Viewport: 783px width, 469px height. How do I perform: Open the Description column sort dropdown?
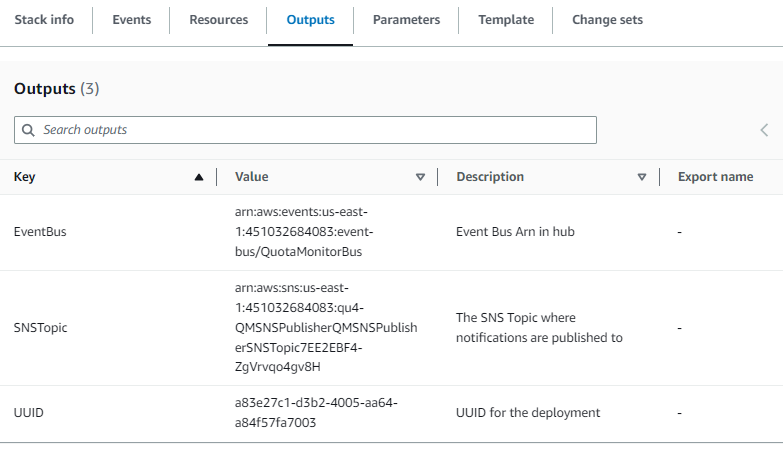coord(642,177)
